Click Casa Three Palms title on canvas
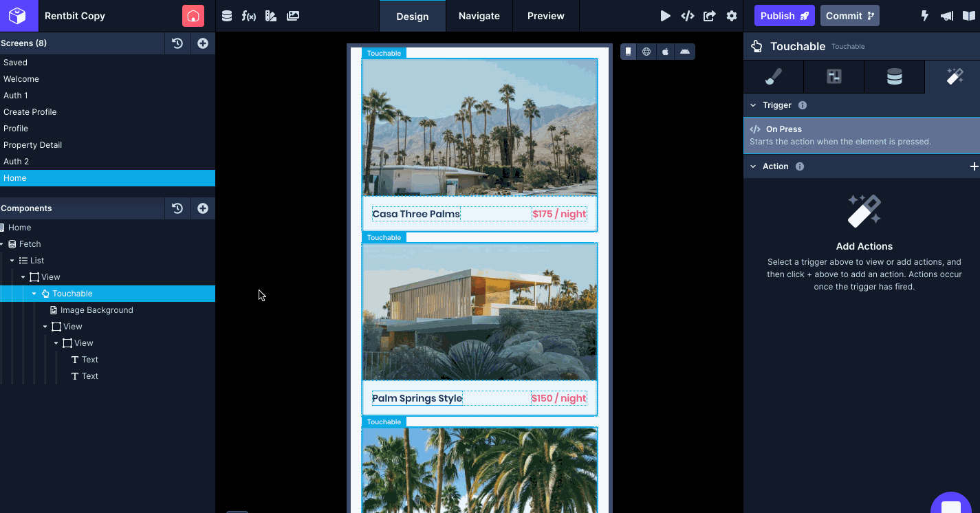 click(416, 214)
